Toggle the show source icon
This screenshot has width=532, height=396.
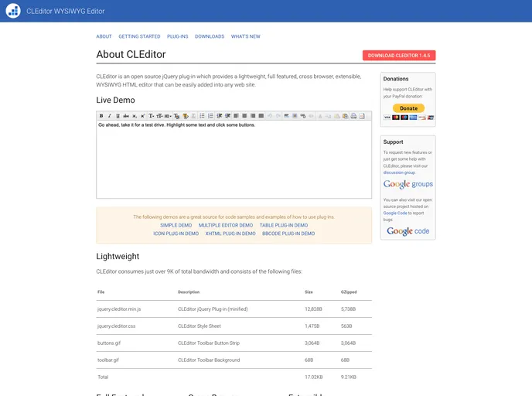point(362,116)
